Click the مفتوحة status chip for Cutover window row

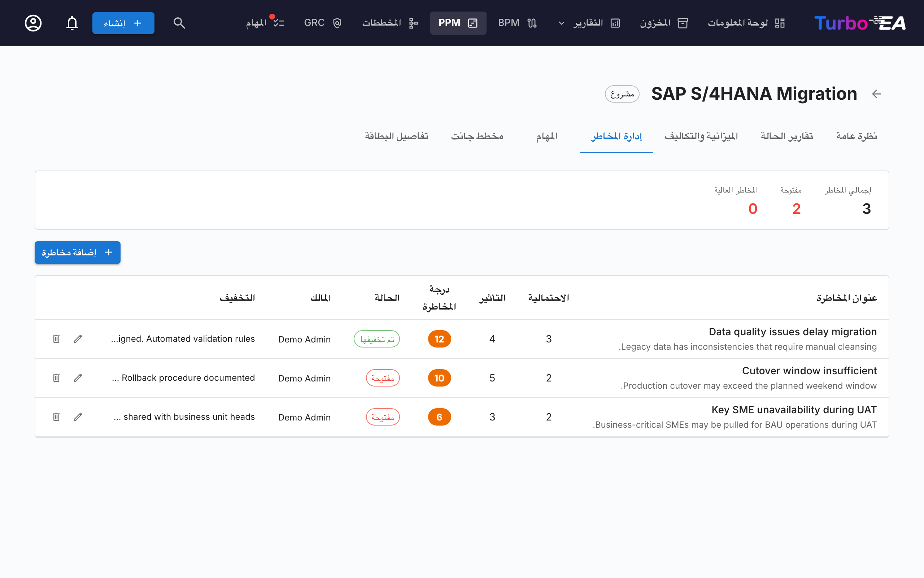(383, 378)
